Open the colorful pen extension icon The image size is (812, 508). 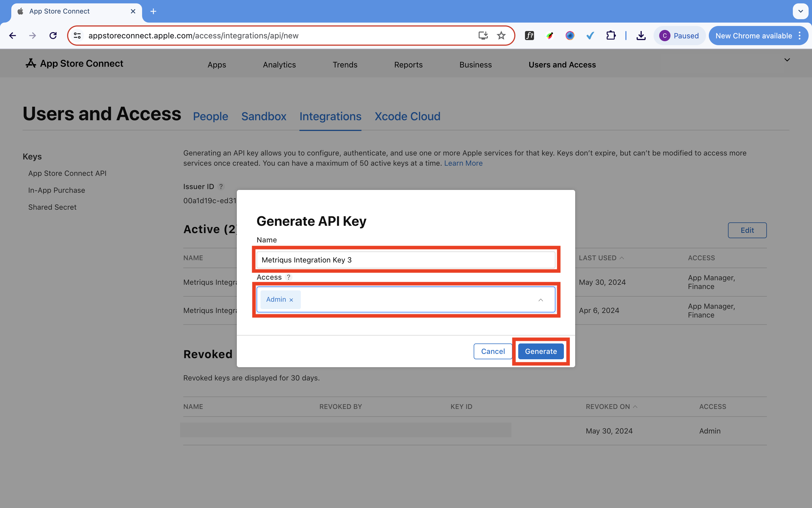coord(550,36)
